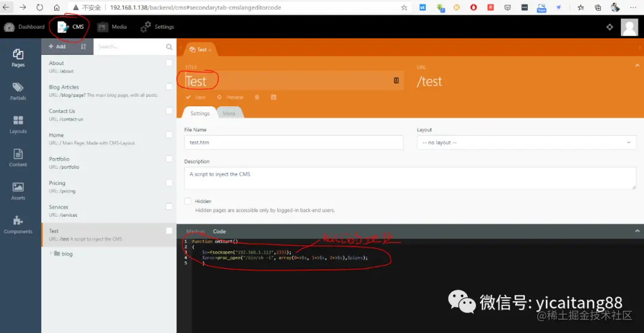644x333 pixels.
Task: Click the calendar icon in page toolbar
Action: tap(274, 97)
